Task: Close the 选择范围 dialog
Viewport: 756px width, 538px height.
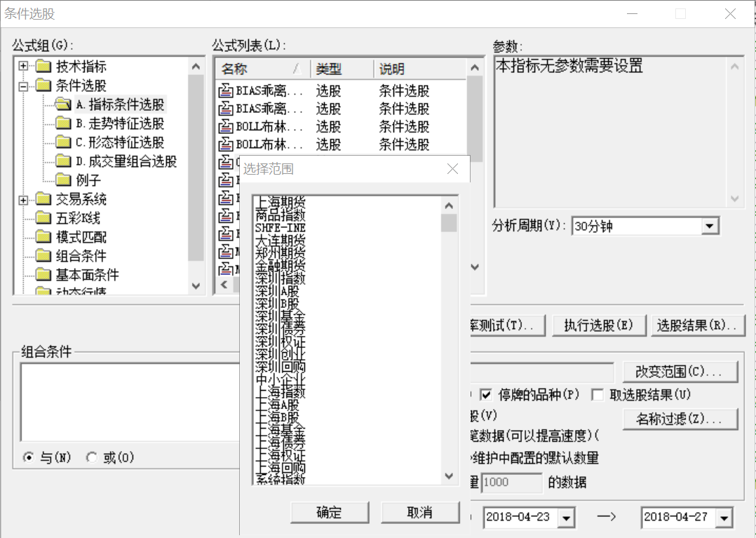Action: click(x=452, y=169)
